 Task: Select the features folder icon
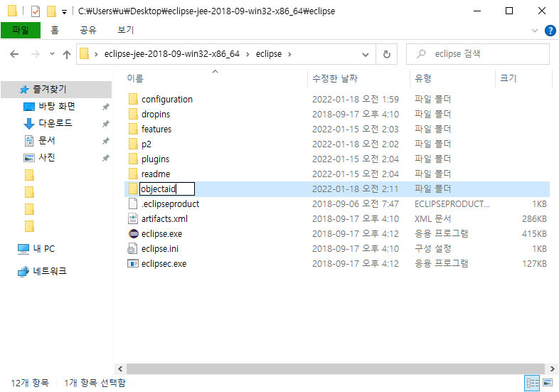[x=133, y=129]
